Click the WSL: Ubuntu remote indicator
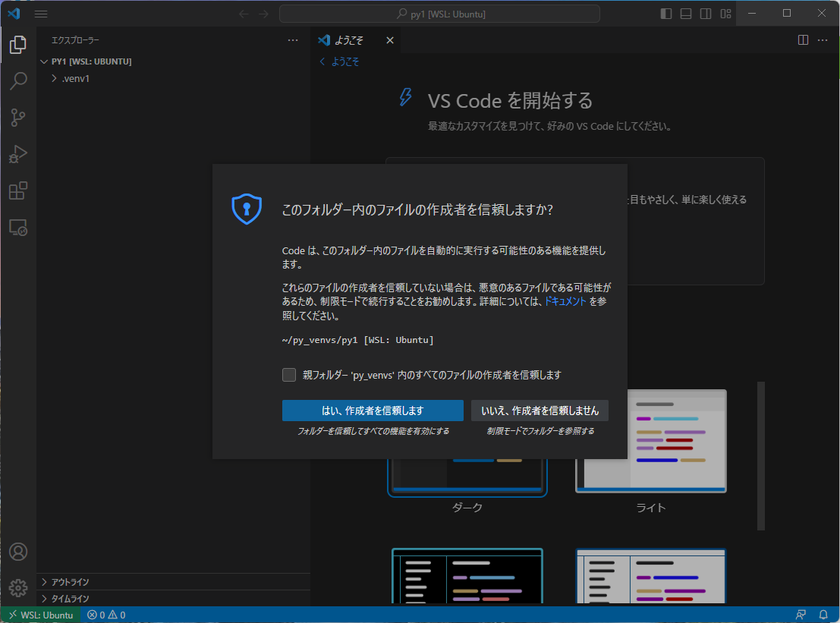The width and height of the screenshot is (840, 623). (41, 615)
